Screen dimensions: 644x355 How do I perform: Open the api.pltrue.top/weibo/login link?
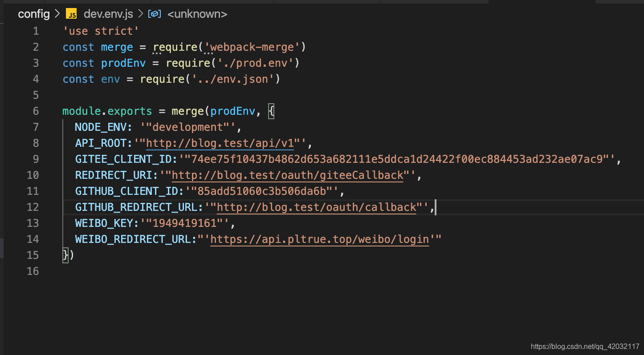(320, 239)
